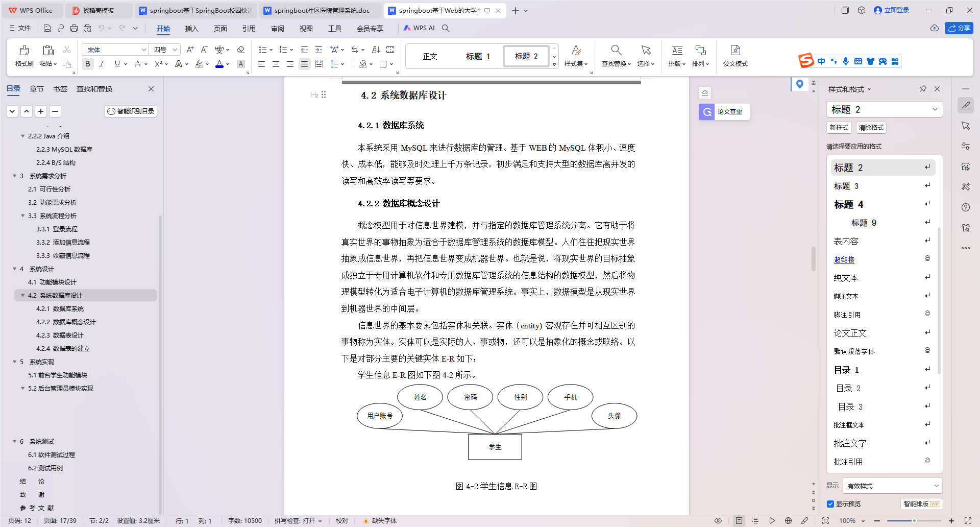
Task: Click the numbered list icon
Action: 283,50
